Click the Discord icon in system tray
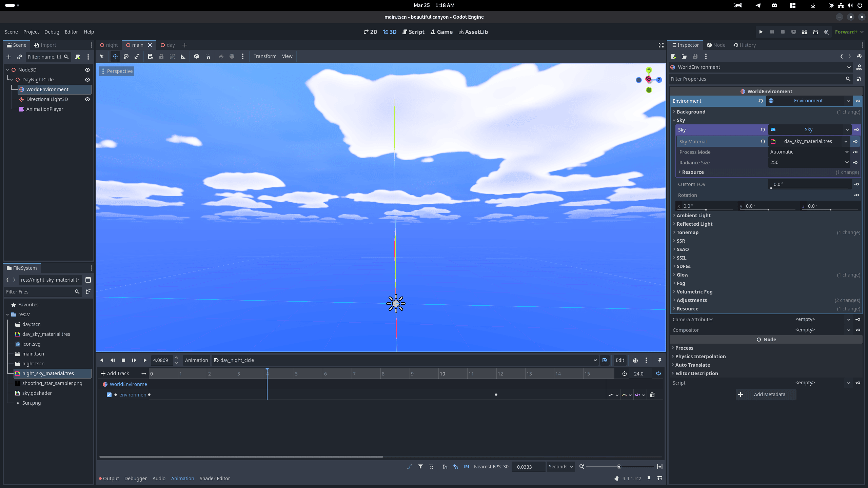Image resolution: width=868 pixels, height=488 pixels. 774,5
